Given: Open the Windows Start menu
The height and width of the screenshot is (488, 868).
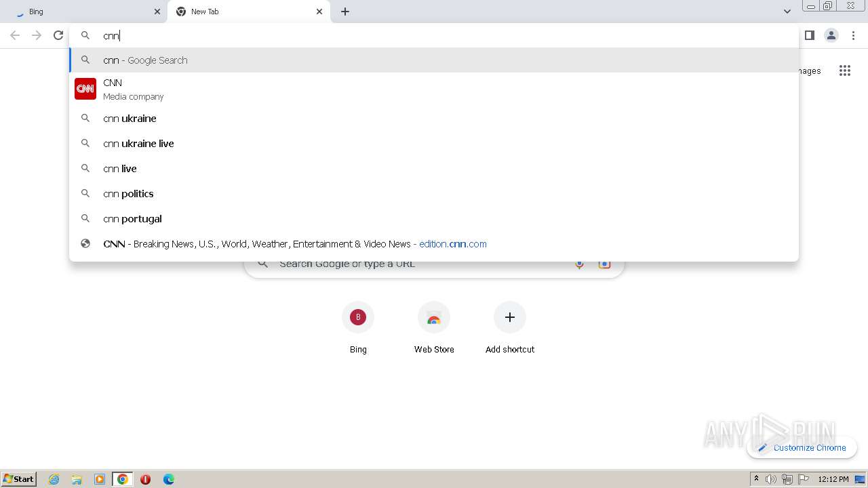Looking at the screenshot, I should click(19, 479).
